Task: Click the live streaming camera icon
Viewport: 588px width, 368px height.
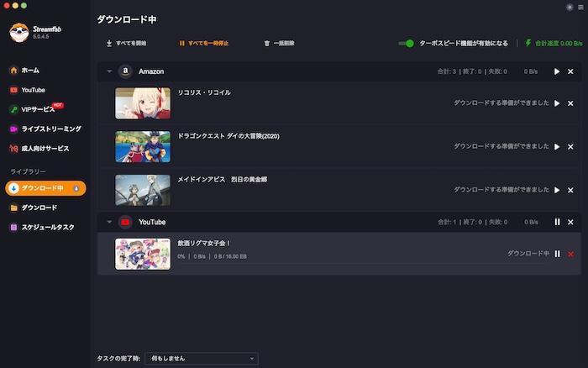Action: pos(14,129)
